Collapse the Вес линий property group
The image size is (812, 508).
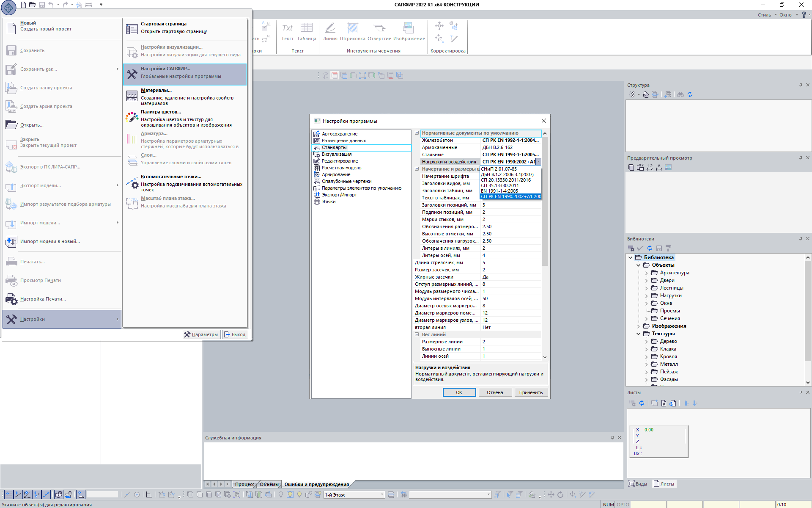tap(417, 334)
